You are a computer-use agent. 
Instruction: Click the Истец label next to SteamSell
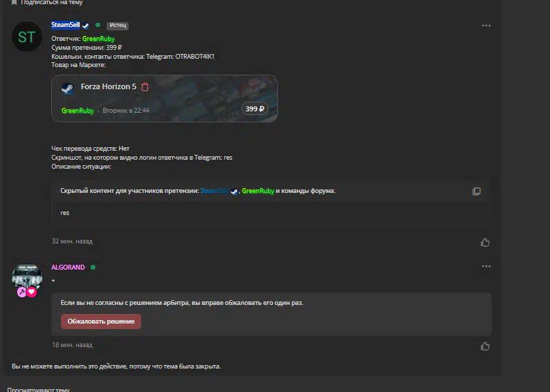tap(118, 26)
